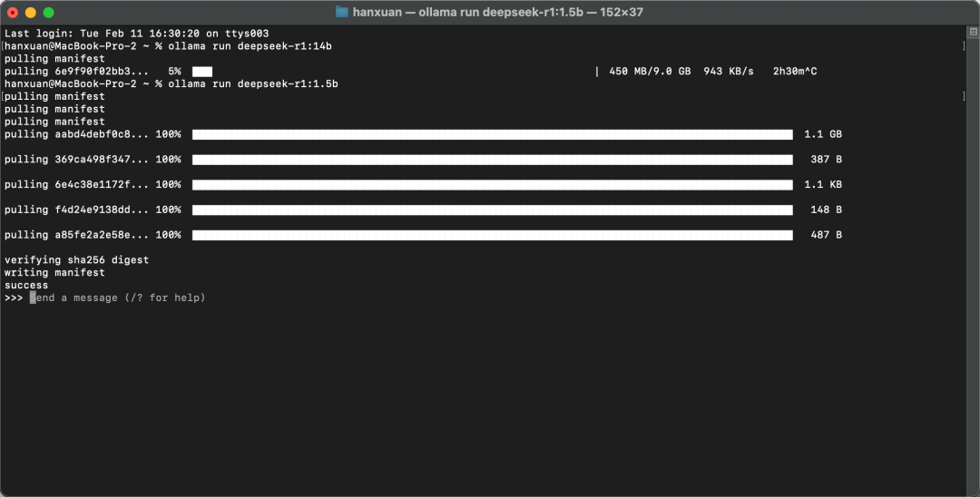Click 'pulling 6e4c38e1172f... 100%' text
Screen dimensions: 980x497
(93, 184)
